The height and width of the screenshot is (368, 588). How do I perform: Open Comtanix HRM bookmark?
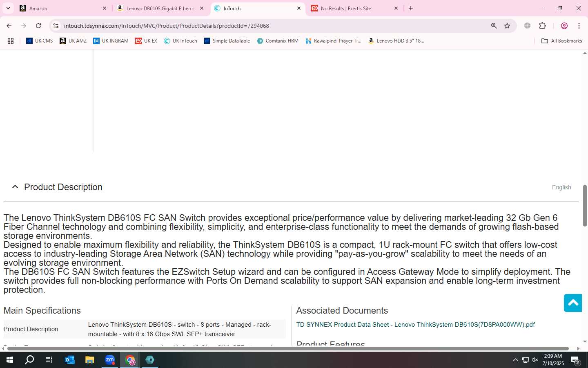click(x=278, y=41)
